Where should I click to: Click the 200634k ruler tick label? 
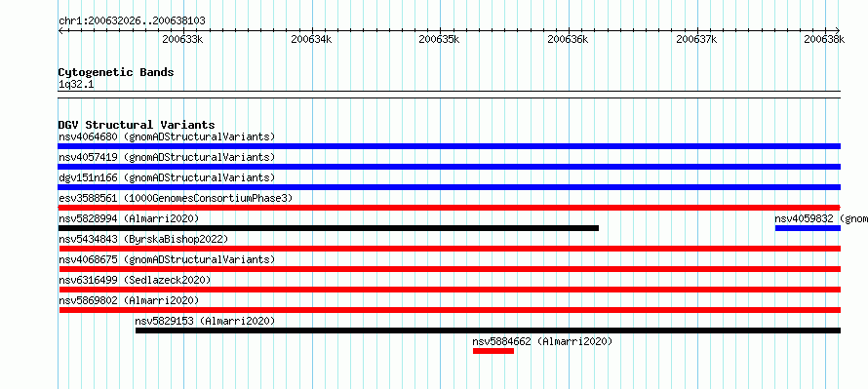click(311, 39)
